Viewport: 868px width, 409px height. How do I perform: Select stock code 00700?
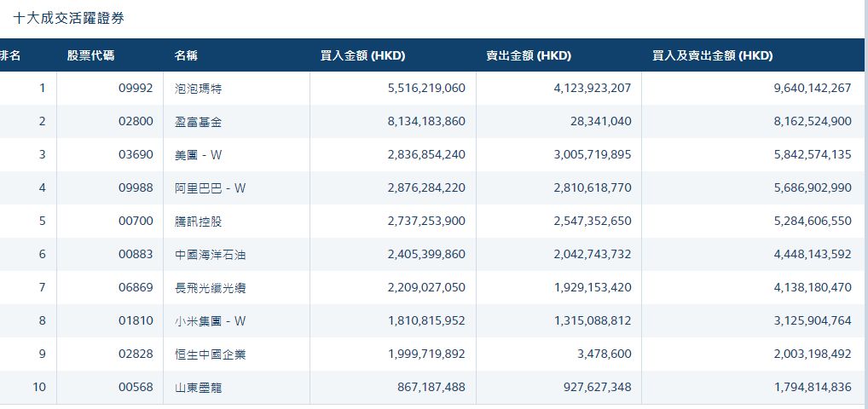(136, 222)
